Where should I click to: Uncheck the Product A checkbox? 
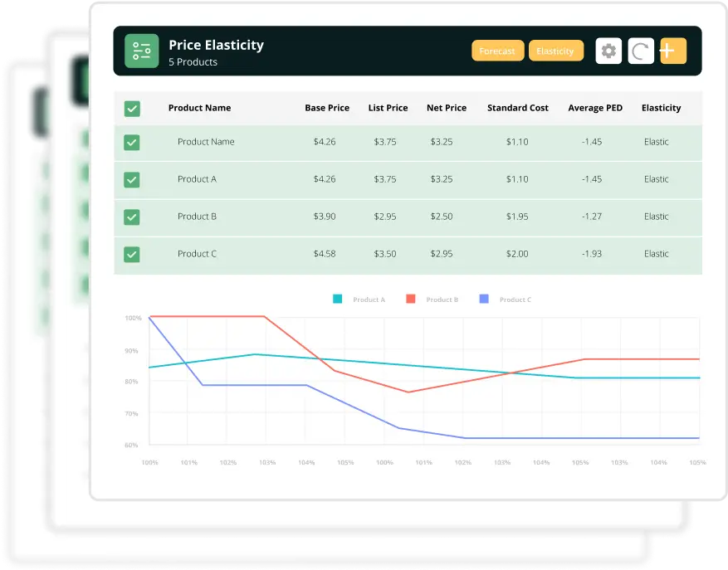coord(131,179)
